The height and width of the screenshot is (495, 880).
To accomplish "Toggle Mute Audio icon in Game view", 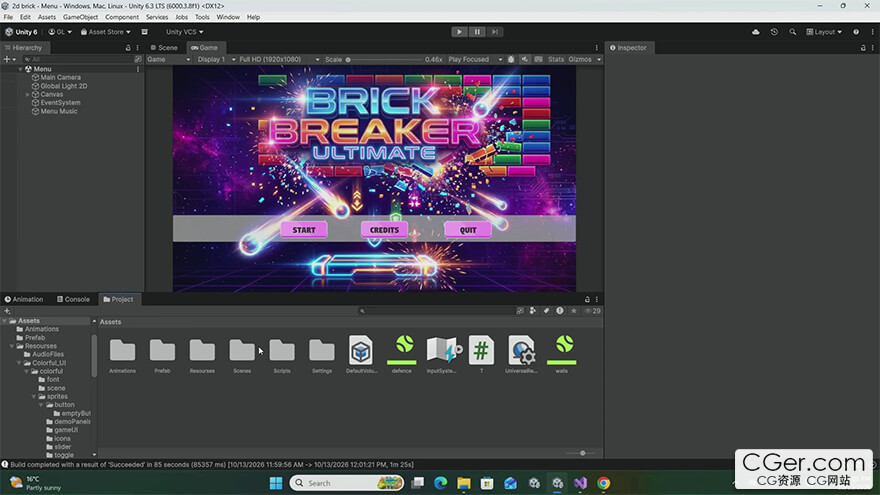I will point(524,59).
